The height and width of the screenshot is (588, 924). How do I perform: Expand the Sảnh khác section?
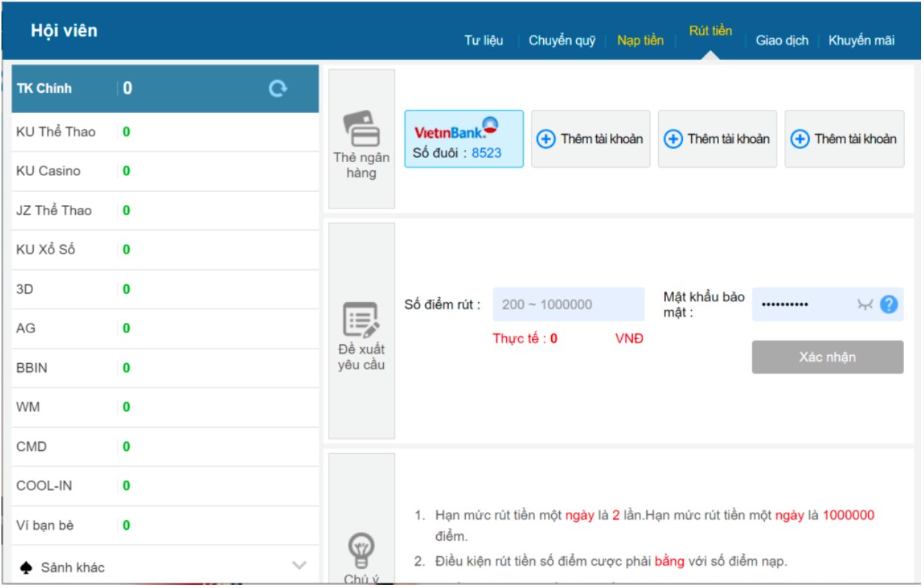point(298,566)
